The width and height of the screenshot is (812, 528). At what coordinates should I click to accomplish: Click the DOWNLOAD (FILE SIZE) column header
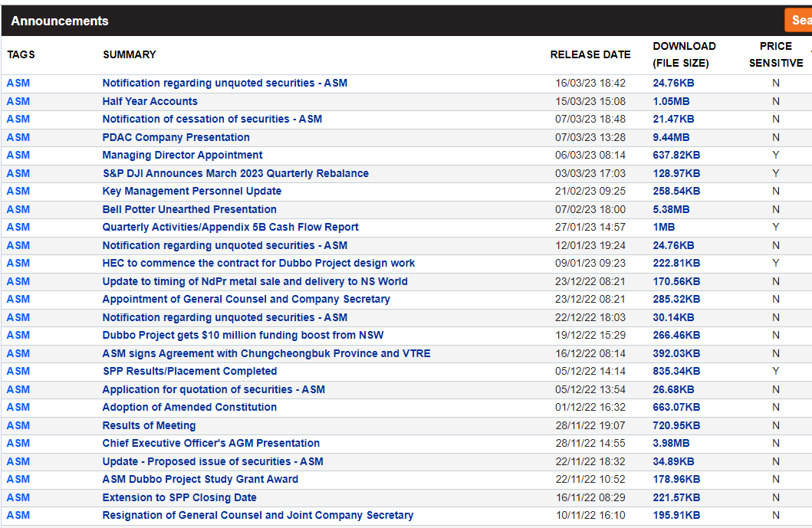(x=684, y=54)
